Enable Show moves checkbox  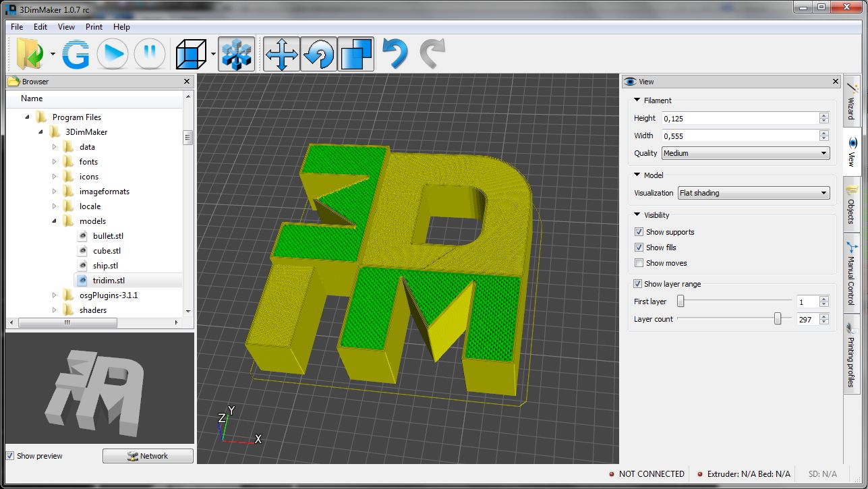pos(639,263)
